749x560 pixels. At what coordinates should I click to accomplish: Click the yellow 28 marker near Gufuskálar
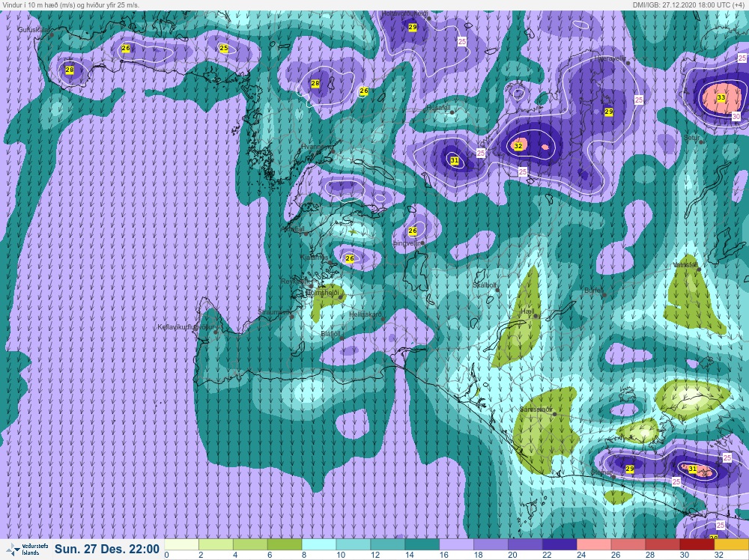tap(70, 70)
